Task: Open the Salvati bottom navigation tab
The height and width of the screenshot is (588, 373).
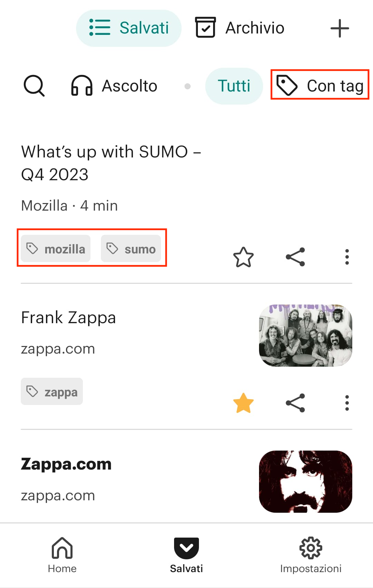Action: coord(186,555)
